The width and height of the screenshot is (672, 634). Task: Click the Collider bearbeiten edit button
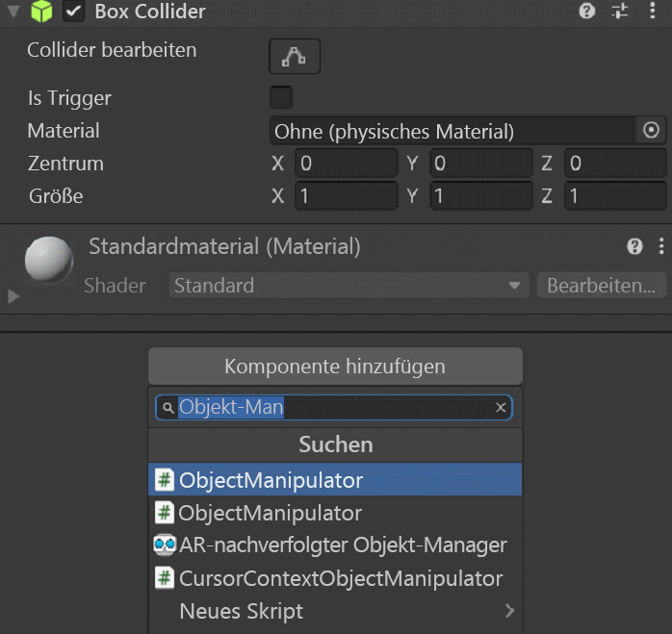tap(295, 56)
